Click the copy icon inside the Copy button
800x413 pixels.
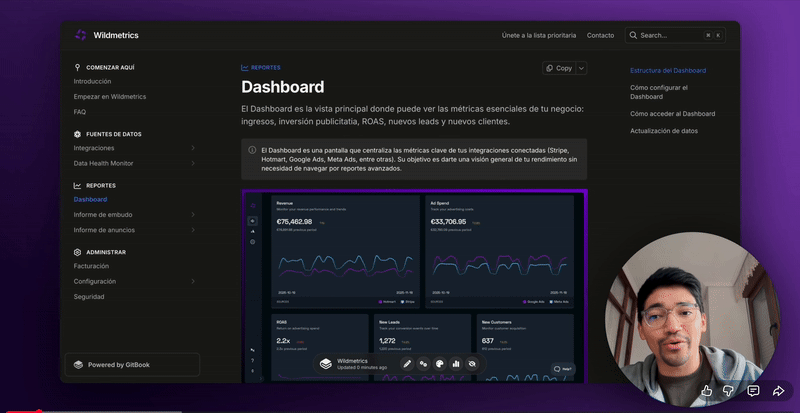coord(549,68)
